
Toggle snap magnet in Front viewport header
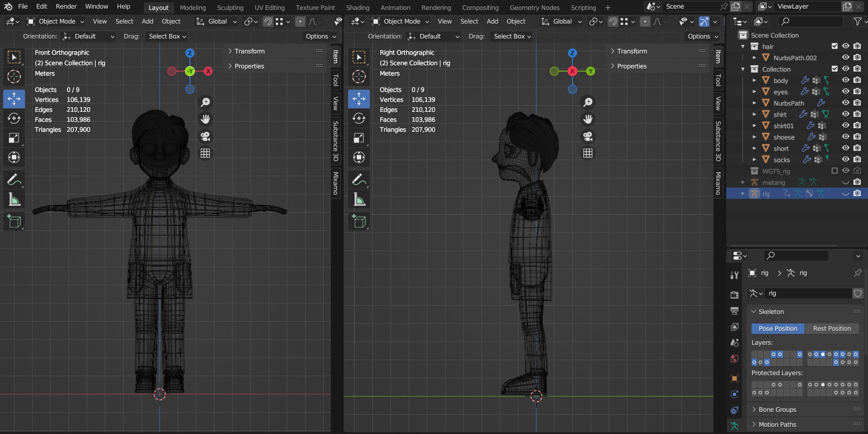click(268, 21)
